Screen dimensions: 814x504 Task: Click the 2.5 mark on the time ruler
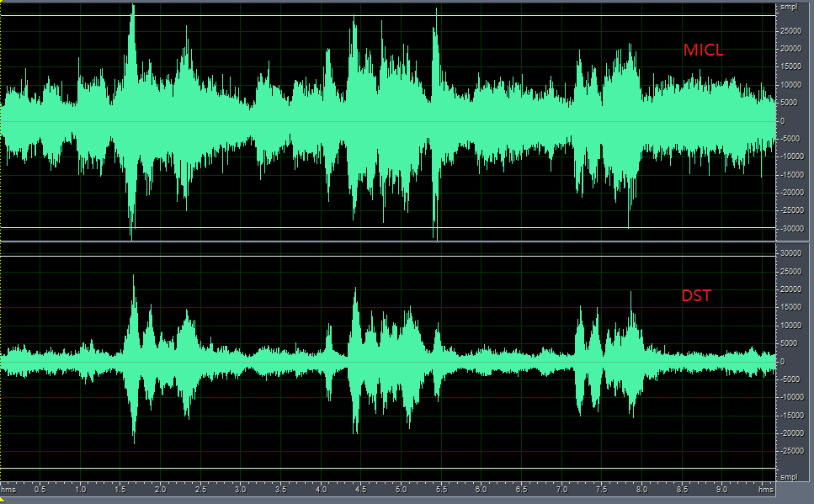point(201,490)
